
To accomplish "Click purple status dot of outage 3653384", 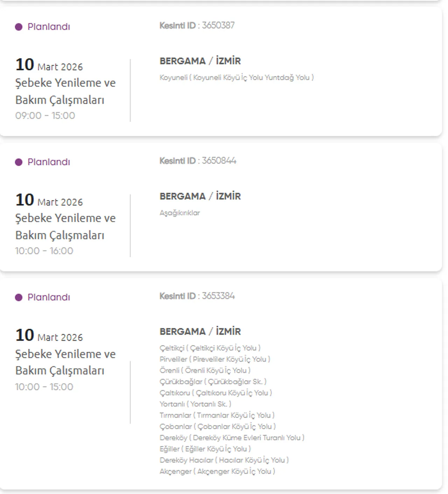I will 19,297.
